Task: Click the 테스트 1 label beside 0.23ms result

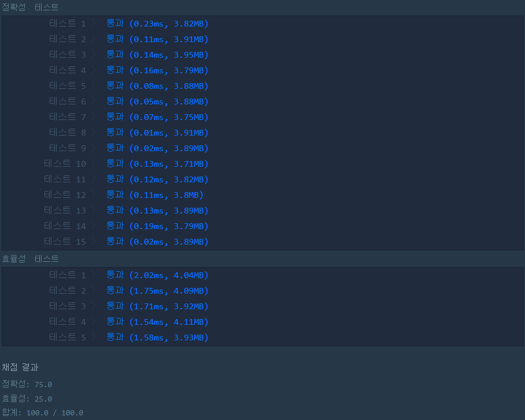Action: [68, 24]
